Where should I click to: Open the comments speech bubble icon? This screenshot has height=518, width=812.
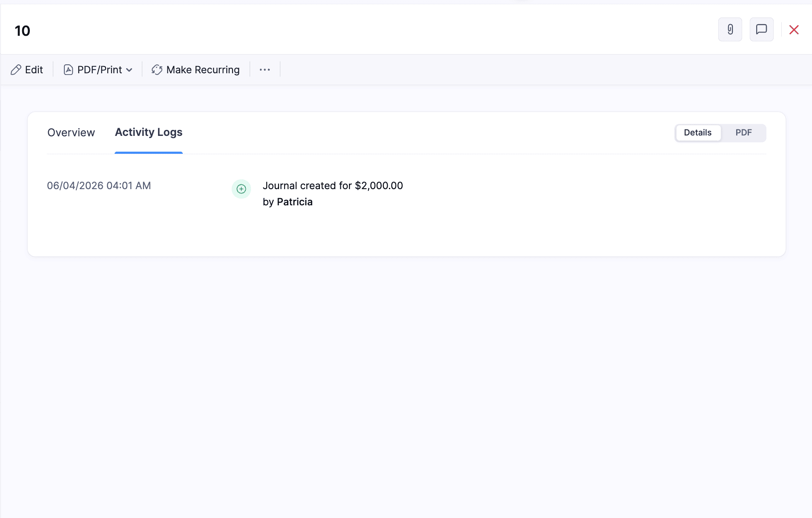click(762, 29)
